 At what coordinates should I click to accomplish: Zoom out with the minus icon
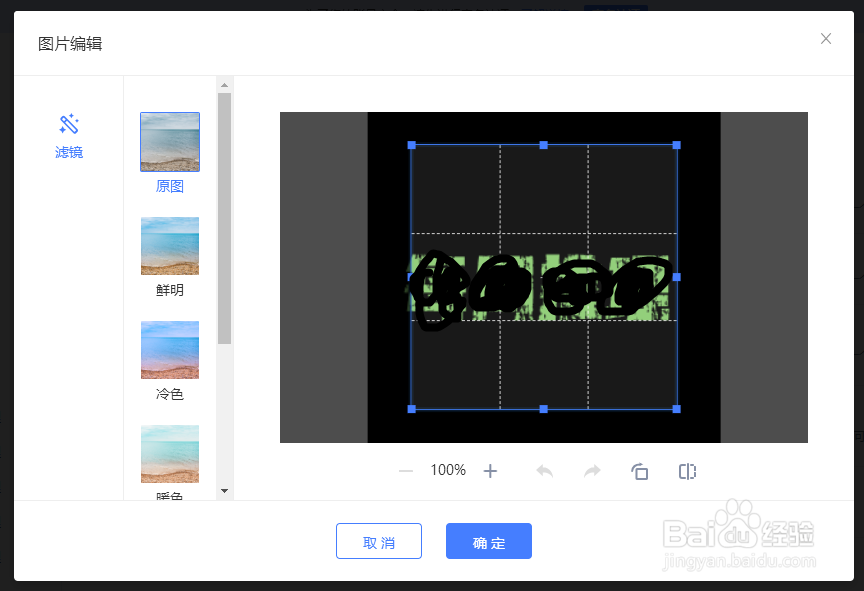(406, 471)
